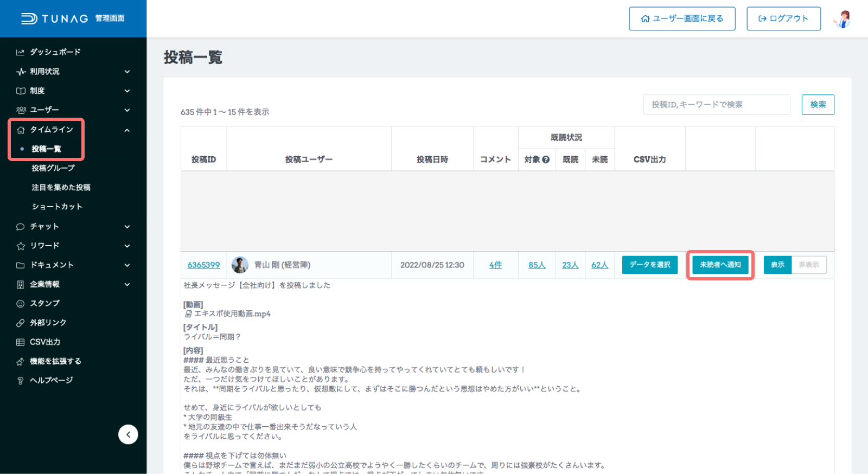
Task: Set post visibility to 表示
Action: (777, 265)
